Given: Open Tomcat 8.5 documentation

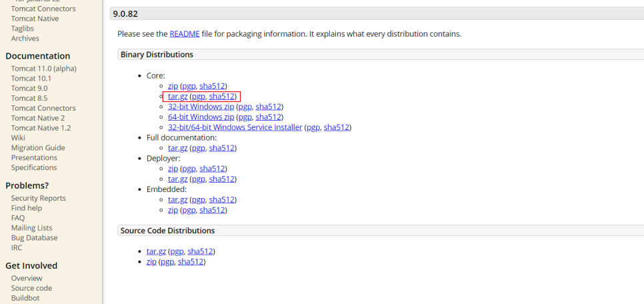Looking at the screenshot, I should 29,98.
